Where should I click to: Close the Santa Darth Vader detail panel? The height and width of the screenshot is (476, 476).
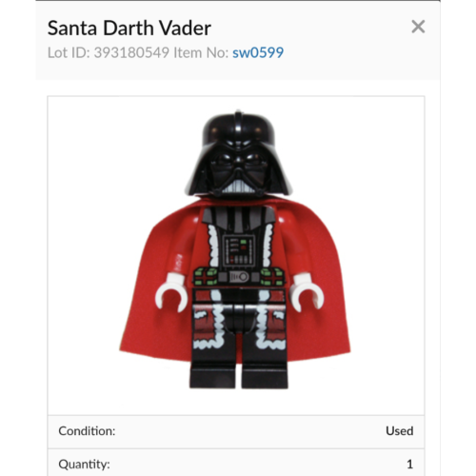click(x=418, y=27)
